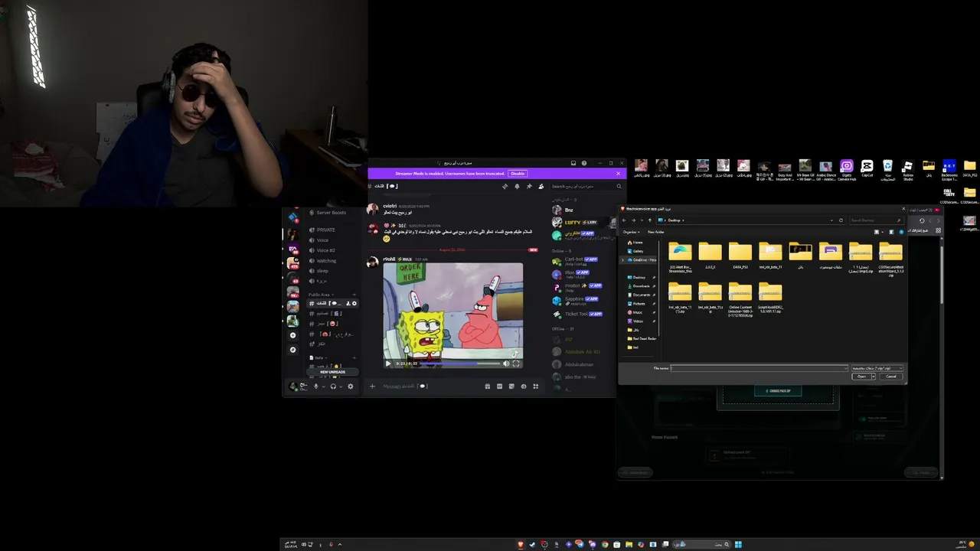Open the SpongeBob video in fullscreen
The image size is (980, 551).
pyautogui.click(x=516, y=364)
